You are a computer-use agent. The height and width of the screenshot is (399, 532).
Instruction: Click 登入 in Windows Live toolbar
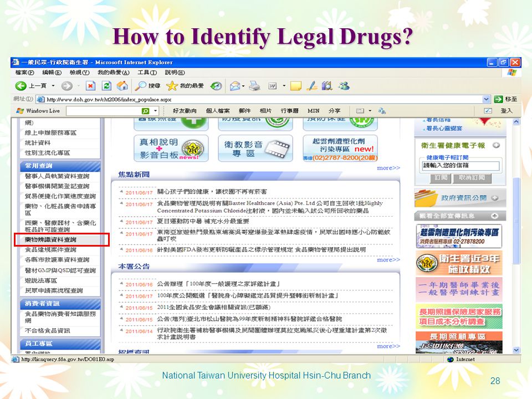(507, 111)
